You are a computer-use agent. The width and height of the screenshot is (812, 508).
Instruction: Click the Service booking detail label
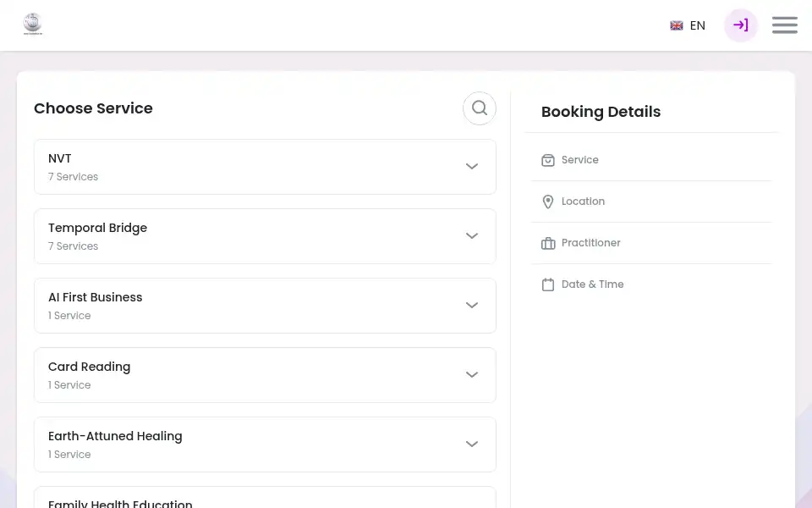(x=580, y=160)
